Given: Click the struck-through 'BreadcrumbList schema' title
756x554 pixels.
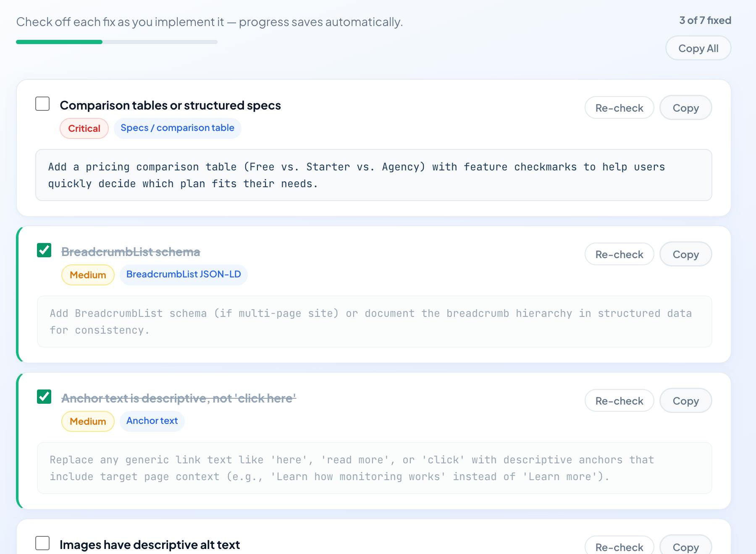Looking at the screenshot, I should tap(131, 252).
